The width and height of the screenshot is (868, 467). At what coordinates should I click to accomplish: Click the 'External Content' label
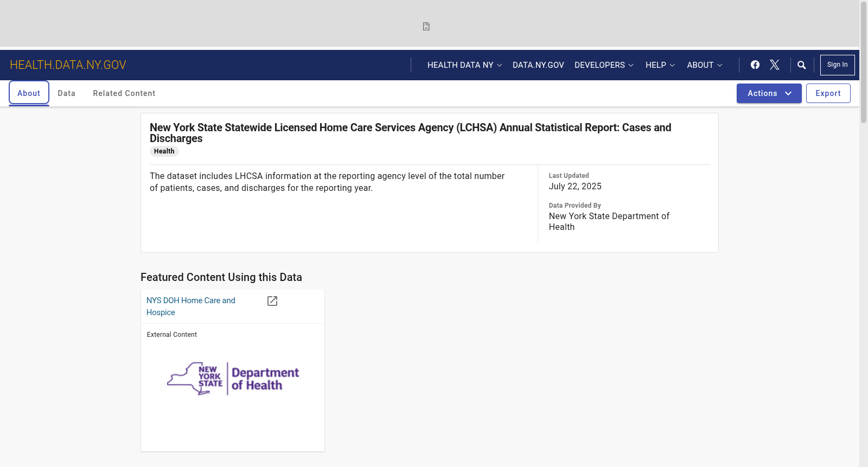172,335
